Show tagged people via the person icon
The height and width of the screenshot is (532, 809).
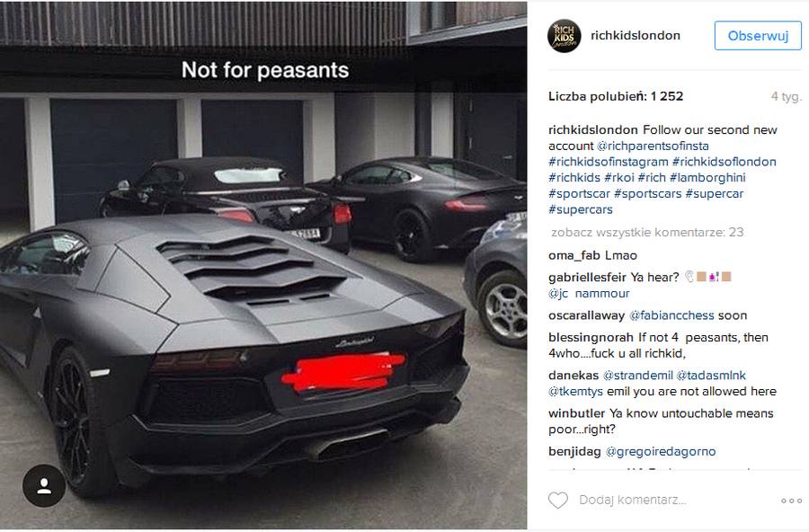click(x=44, y=486)
